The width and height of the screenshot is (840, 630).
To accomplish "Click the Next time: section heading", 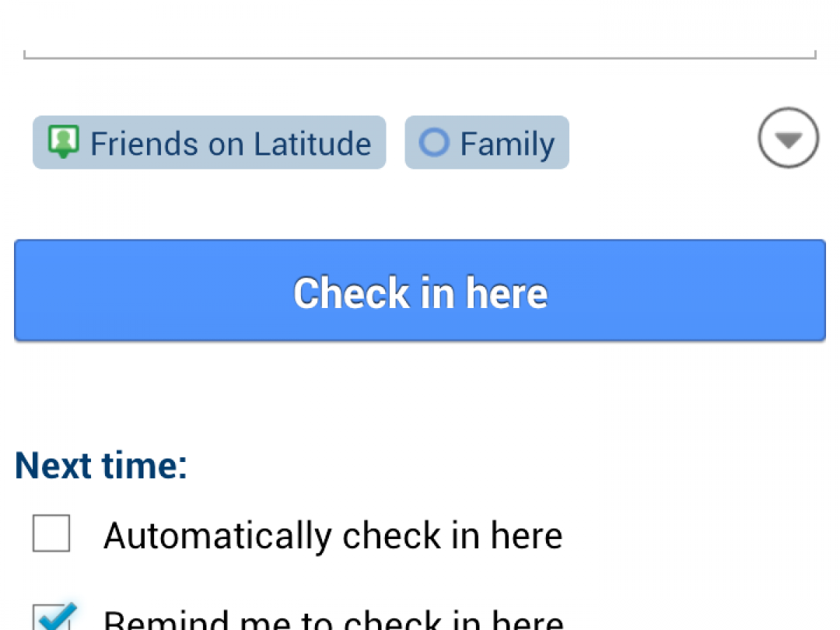I will tap(101, 465).
